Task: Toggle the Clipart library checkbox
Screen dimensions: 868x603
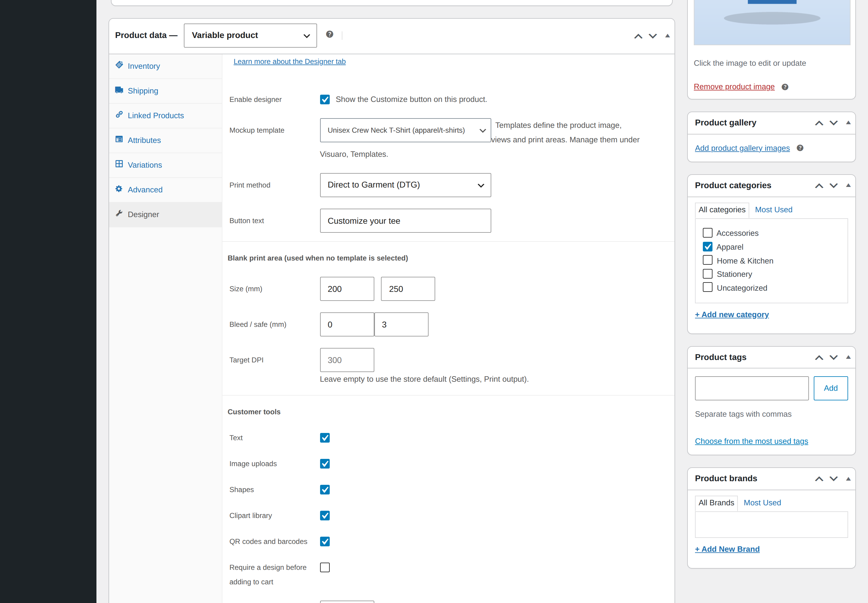Action: tap(325, 515)
